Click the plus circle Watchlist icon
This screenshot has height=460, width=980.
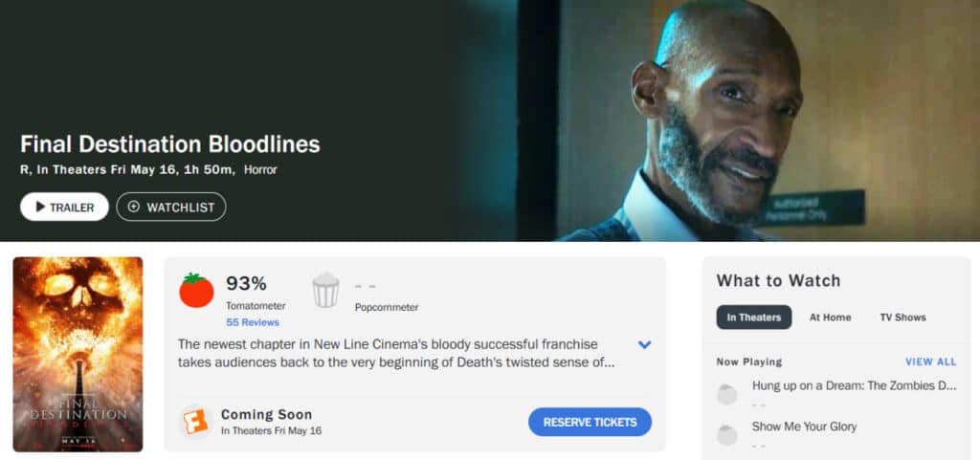(134, 207)
